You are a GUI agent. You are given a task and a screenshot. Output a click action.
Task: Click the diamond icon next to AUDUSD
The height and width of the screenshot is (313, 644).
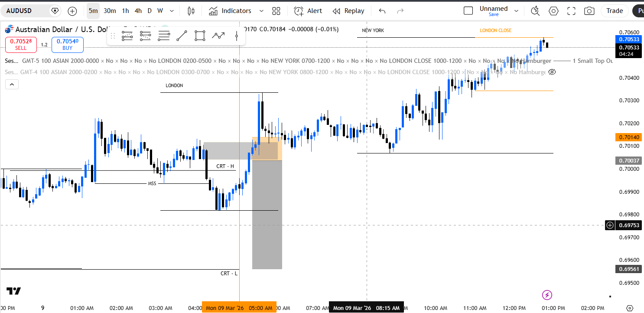[x=55, y=11]
